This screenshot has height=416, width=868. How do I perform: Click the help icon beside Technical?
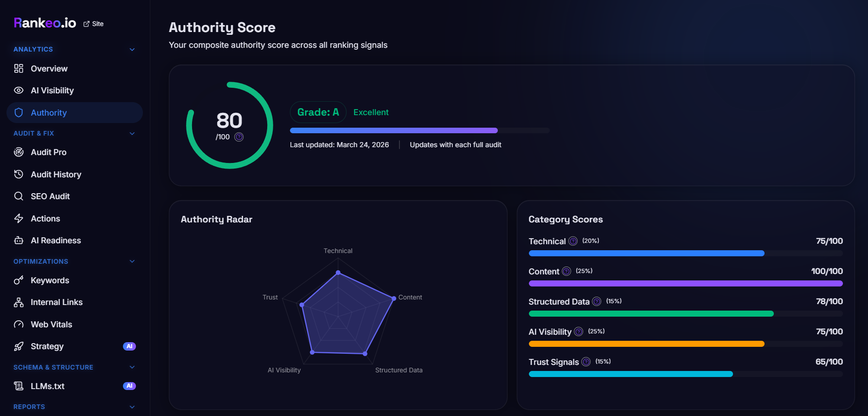pyautogui.click(x=573, y=241)
